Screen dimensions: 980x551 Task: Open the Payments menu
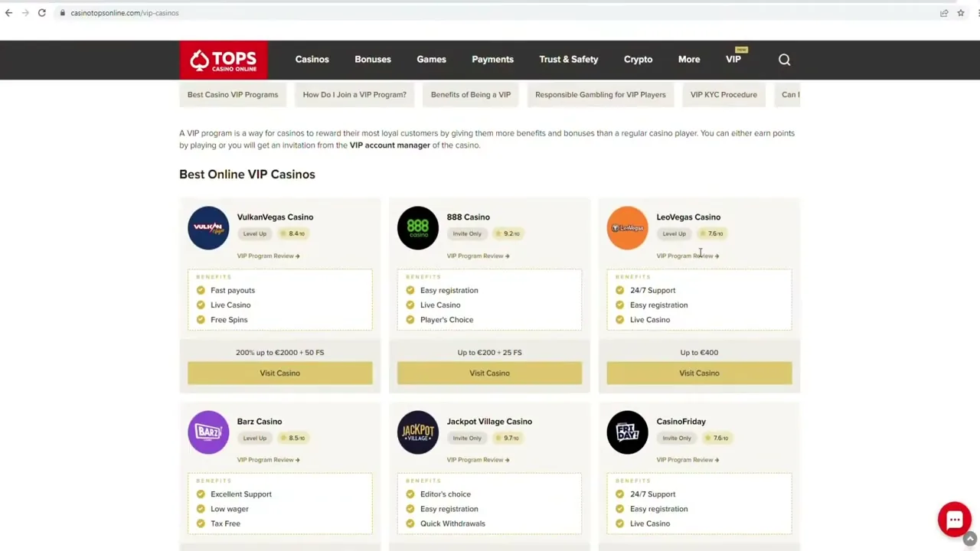(492, 60)
